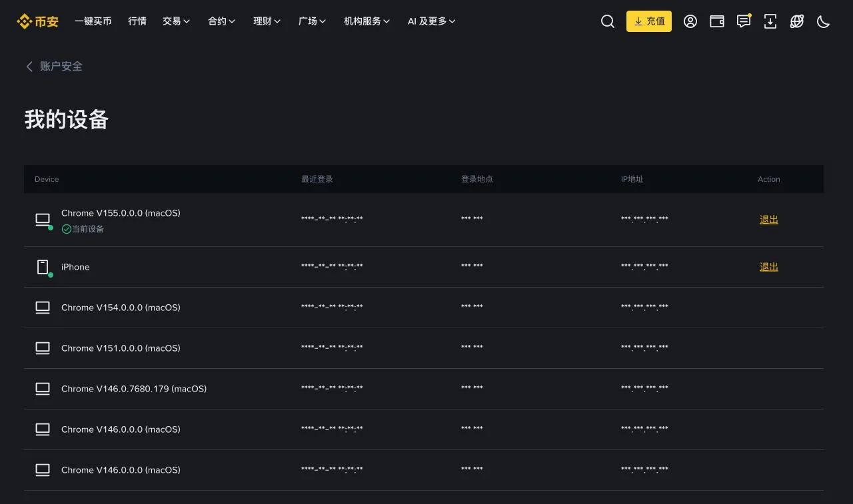Click the 最近登录 column header

point(317,179)
